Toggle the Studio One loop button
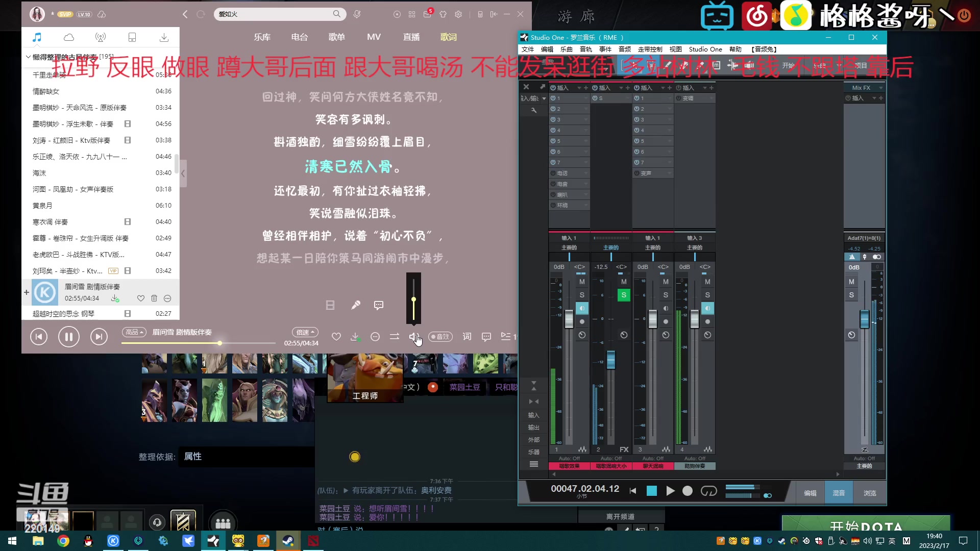This screenshot has height=551, width=980. pyautogui.click(x=709, y=491)
